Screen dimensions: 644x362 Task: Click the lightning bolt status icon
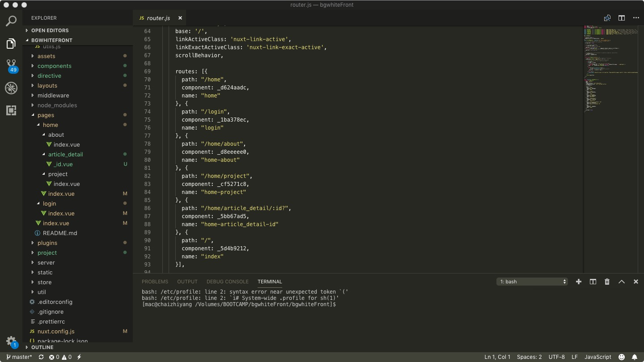point(79,357)
